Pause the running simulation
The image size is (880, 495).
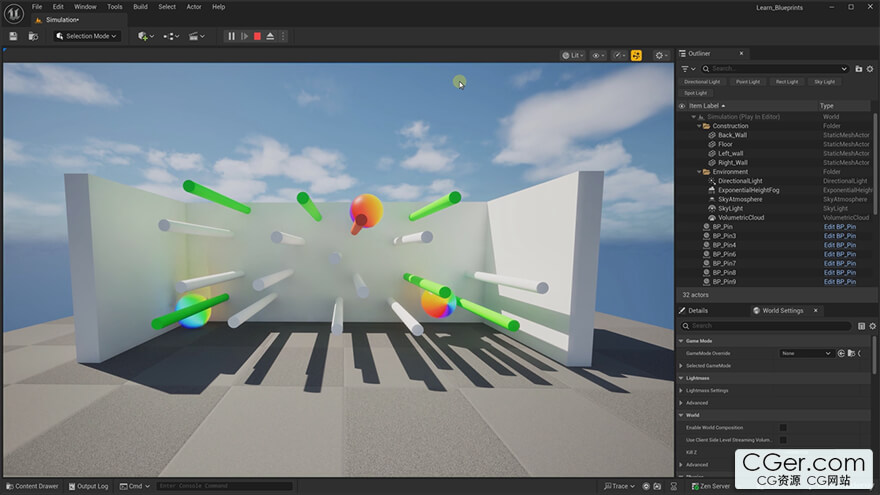[x=231, y=36]
